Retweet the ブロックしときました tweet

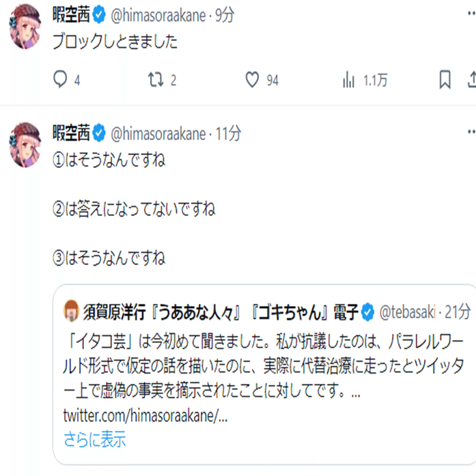click(x=156, y=80)
